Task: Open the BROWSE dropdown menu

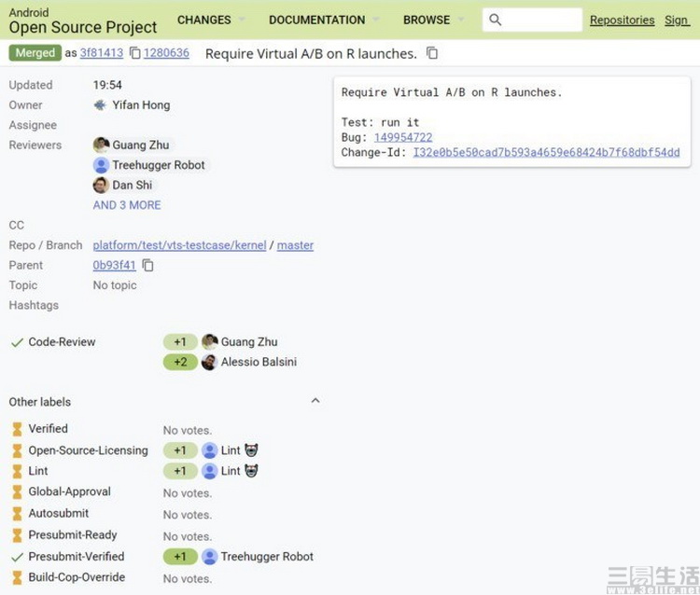Action: pos(433,21)
